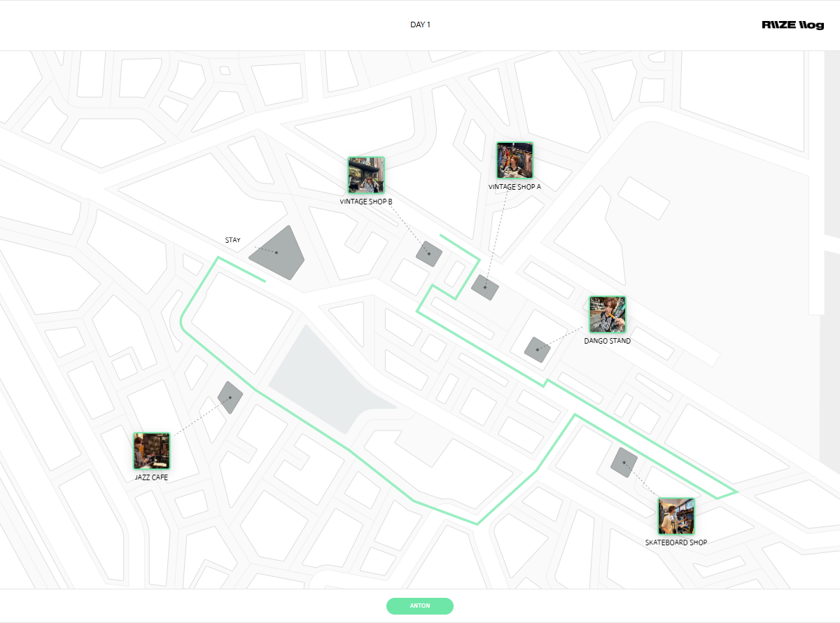Click the STAY label text
Image resolution: width=840 pixels, height=623 pixels.
(232, 240)
